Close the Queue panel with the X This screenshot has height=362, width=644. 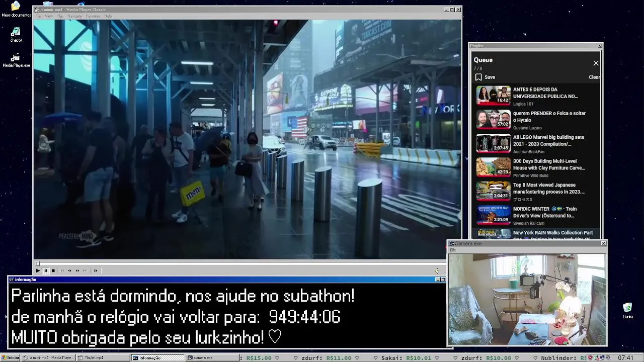tap(596, 63)
